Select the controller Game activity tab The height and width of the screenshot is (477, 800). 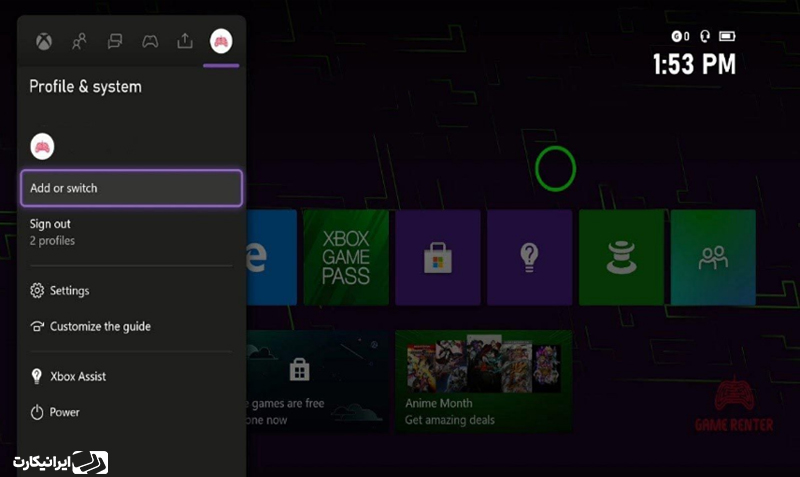coord(150,41)
